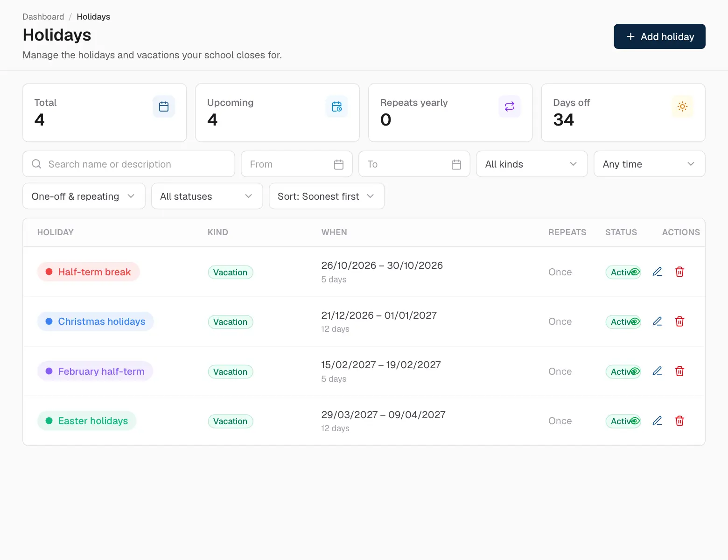Image resolution: width=728 pixels, height=560 pixels.
Task: Click the Add holiday button
Action: 659,36
